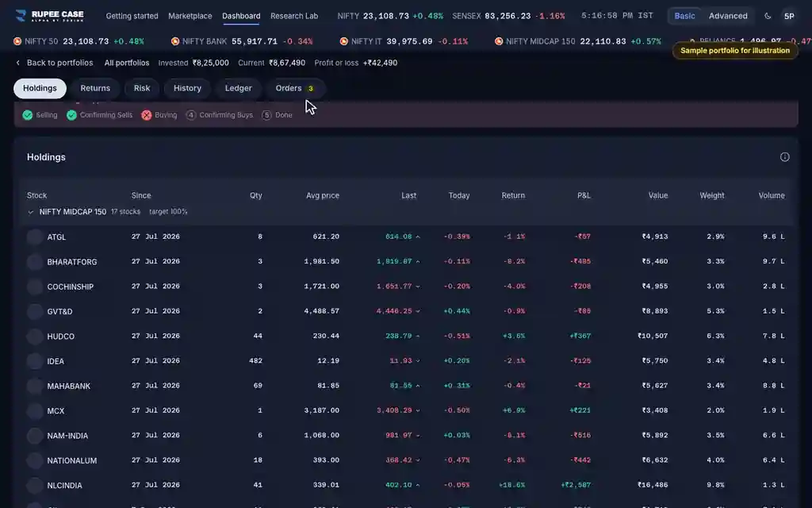This screenshot has width=812, height=508.
Task: Sort by the Today column header
Action: [x=459, y=195]
